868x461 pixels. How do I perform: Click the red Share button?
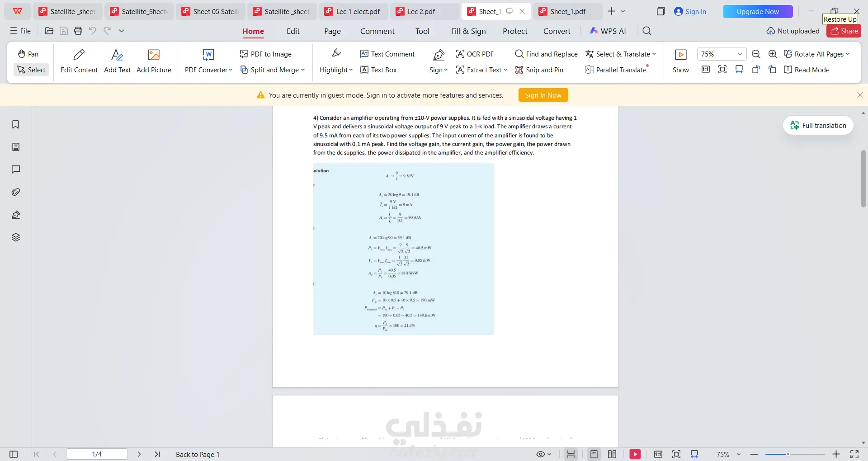pyautogui.click(x=844, y=31)
